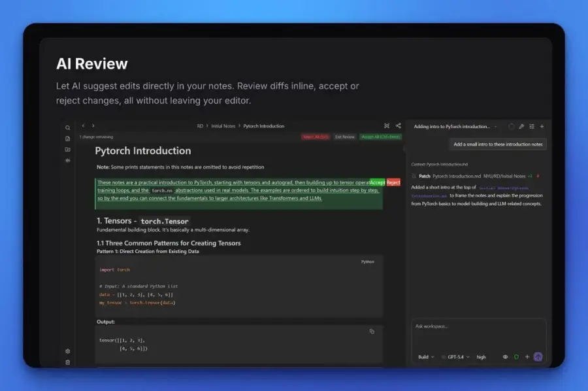Image resolution: width=588 pixels, height=391 pixels.
Task: Start a new chat with header plus icon
Action: pyautogui.click(x=542, y=126)
